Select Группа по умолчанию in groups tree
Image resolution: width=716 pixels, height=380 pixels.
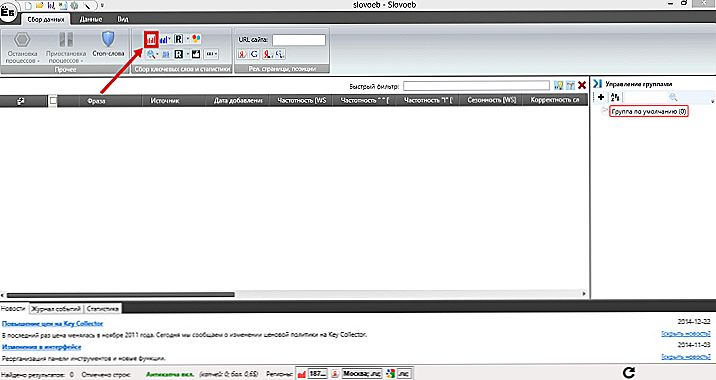648,111
